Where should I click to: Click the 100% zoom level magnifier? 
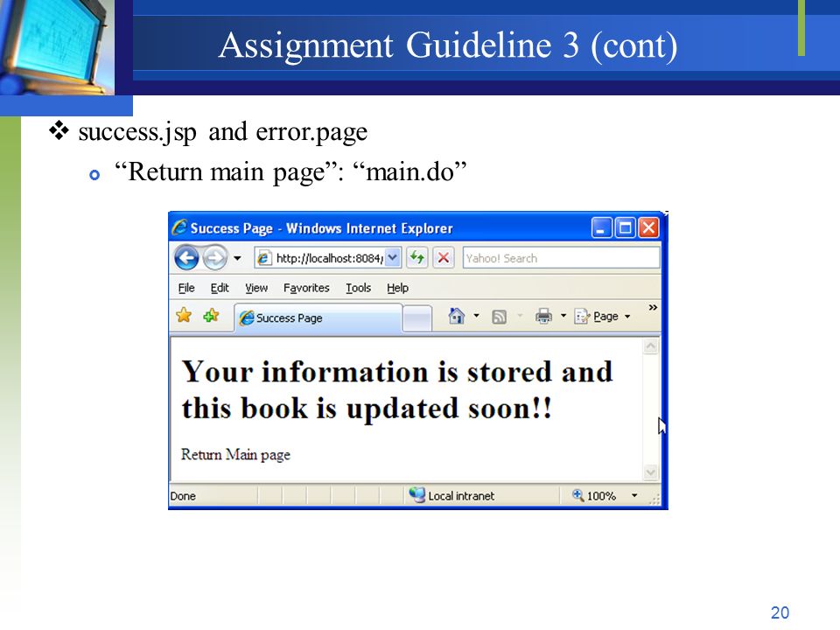577,495
